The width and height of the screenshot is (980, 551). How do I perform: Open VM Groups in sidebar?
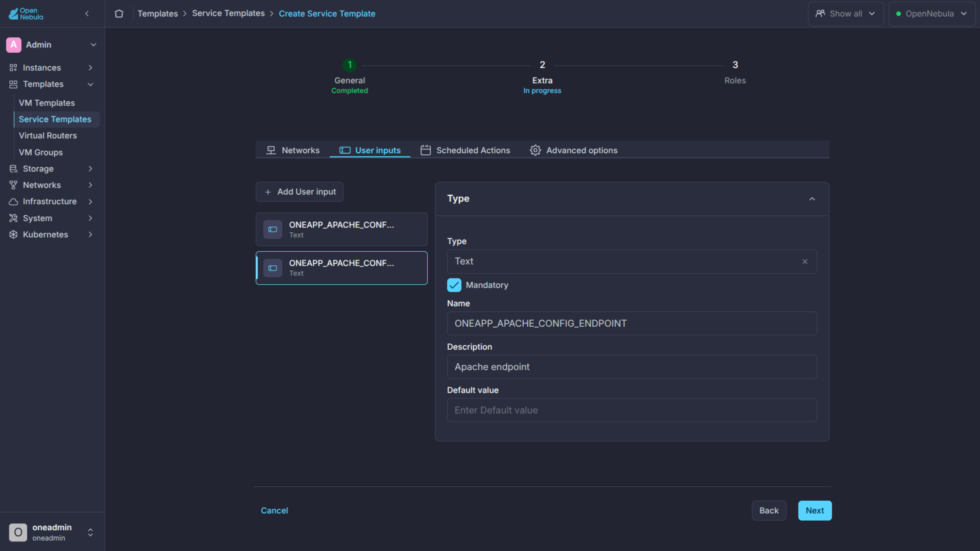coord(41,152)
